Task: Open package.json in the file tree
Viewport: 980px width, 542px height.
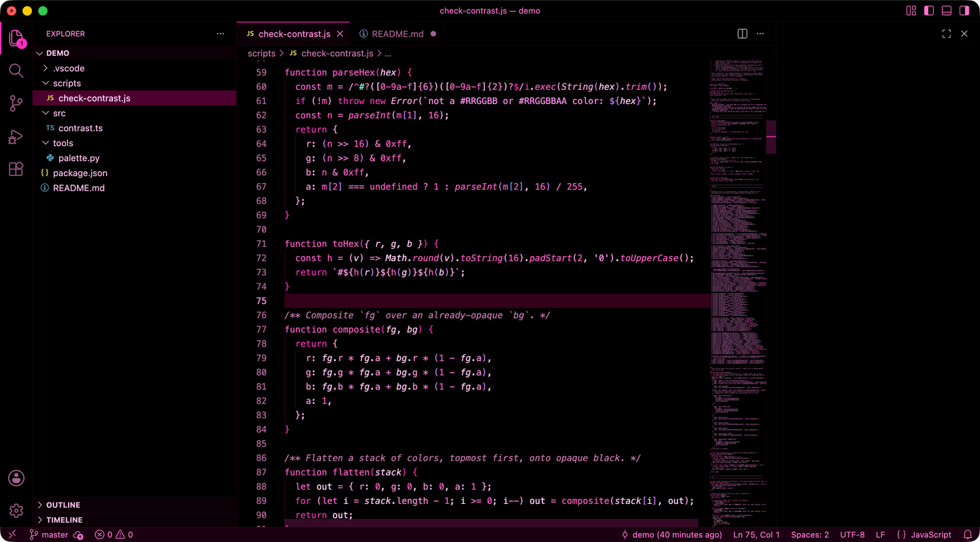Action: tap(135, 173)
